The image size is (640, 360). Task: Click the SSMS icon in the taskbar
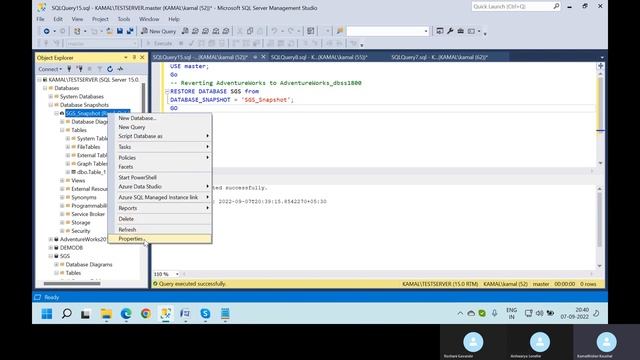[x=165, y=313]
